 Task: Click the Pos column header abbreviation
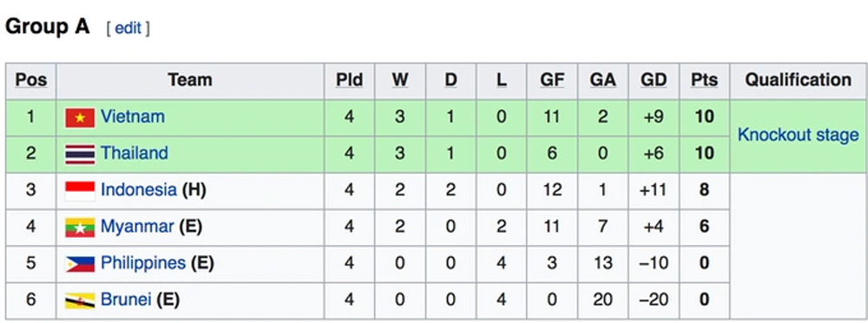31,81
